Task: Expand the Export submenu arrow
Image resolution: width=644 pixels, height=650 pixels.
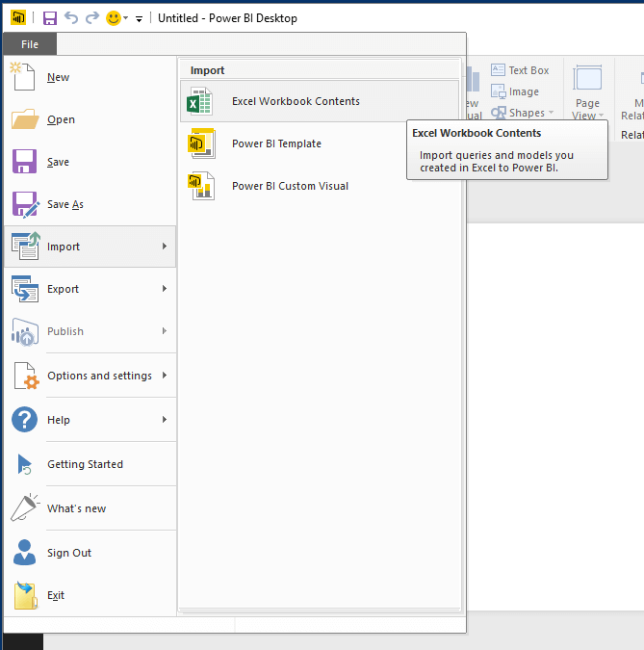Action: tap(165, 289)
